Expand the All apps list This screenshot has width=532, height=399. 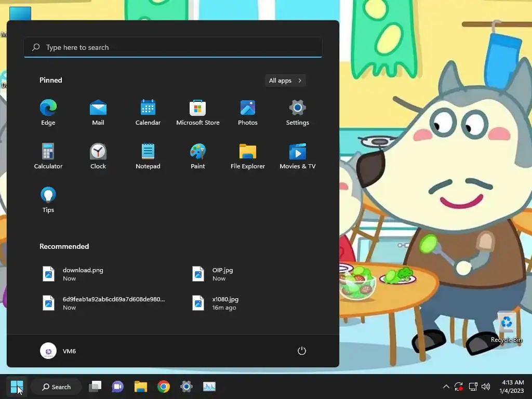[x=285, y=81]
